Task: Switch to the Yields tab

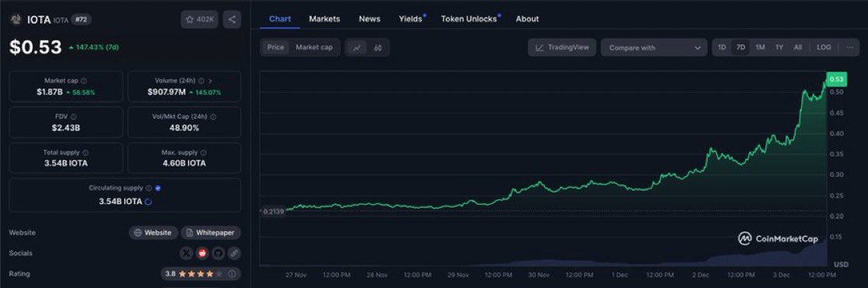Action: point(411,19)
